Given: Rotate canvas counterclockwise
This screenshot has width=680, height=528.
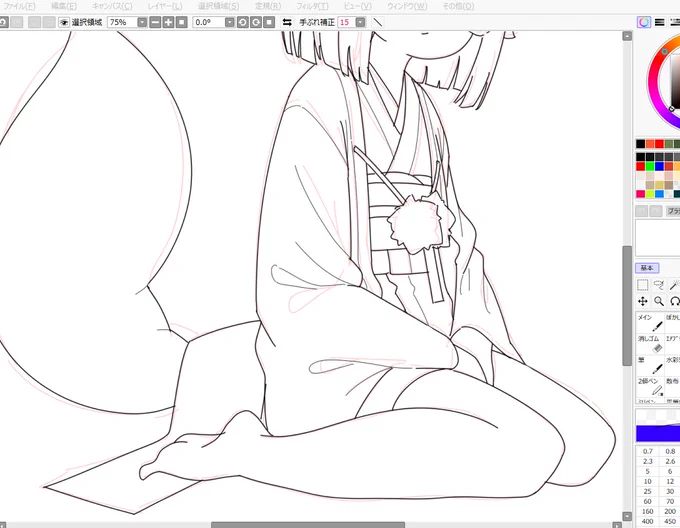Looking at the screenshot, I should 243,22.
